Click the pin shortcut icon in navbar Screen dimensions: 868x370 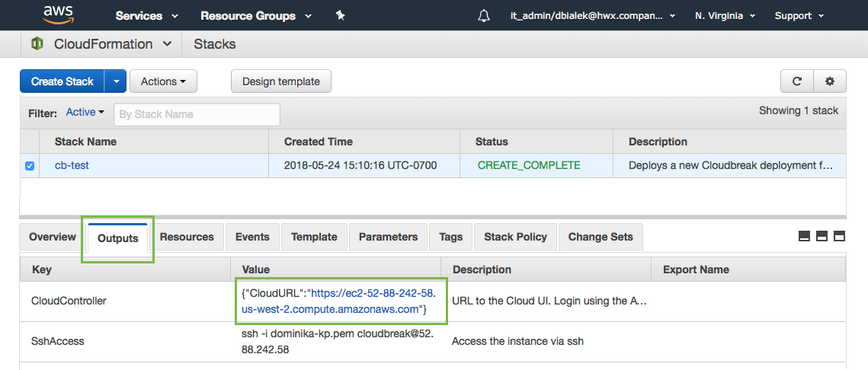tap(341, 15)
